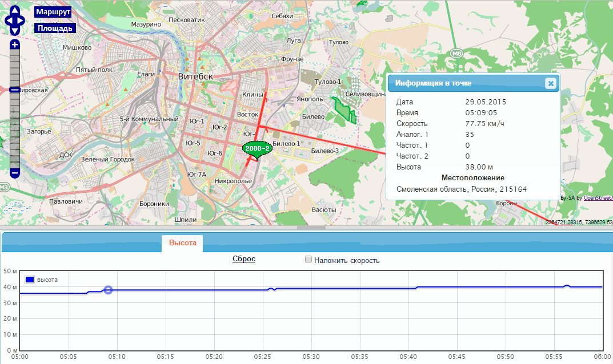Click the red route line near Билево-3

click(325, 140)
